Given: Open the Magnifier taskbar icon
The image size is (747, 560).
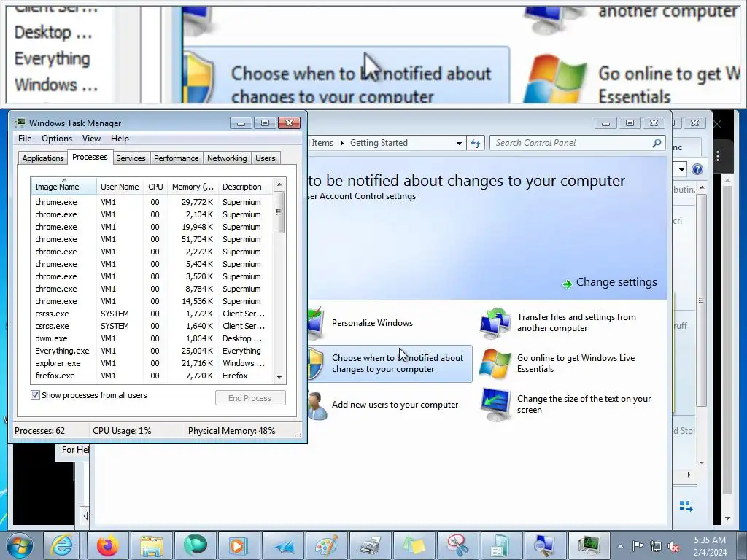Looking at the screenshot, I should (x=544, y=545).
